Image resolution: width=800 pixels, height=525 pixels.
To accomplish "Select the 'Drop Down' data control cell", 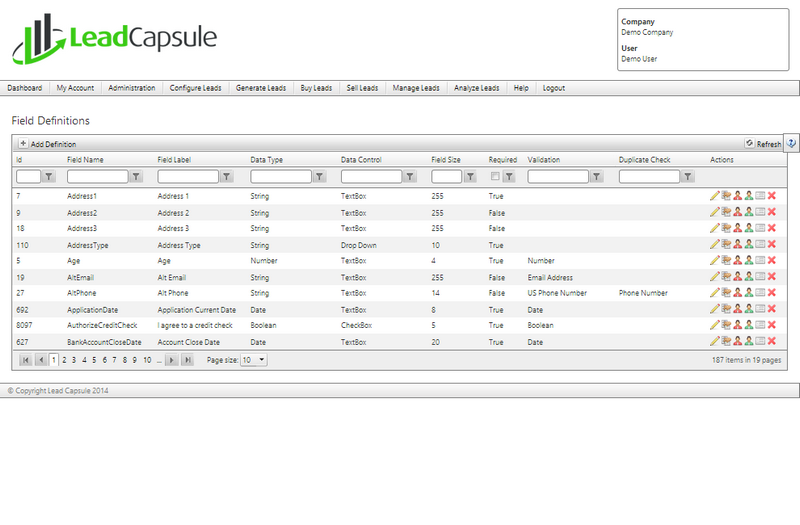I will (359, 245).
